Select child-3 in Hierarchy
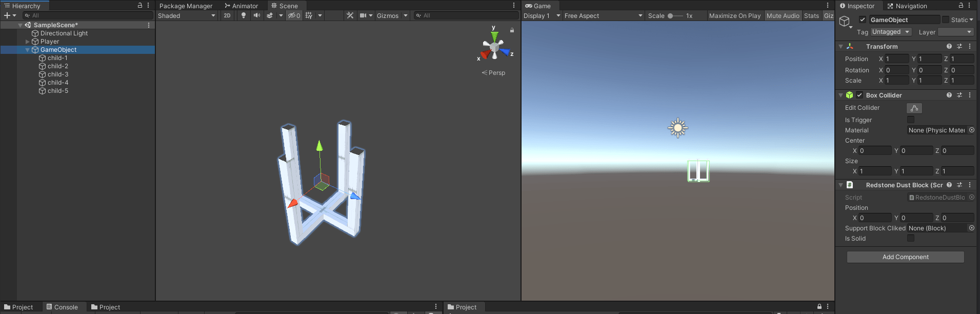980x314 pixels. point(58,74)
